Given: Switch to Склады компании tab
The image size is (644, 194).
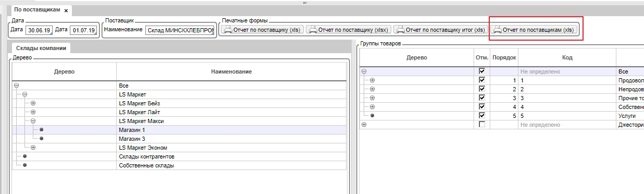Looking at the screenshot, I should click(41, 48).
